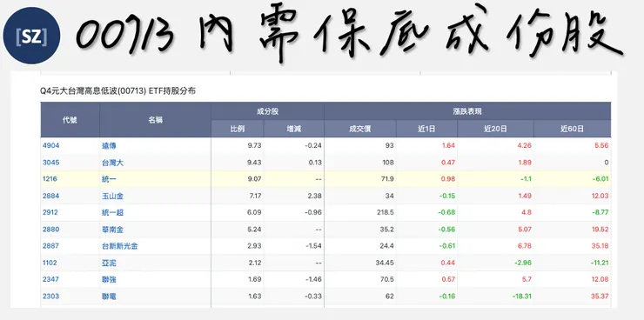Open stock code link 3045
This screenshot has height=320, width=644.
(x=51, y=162)
